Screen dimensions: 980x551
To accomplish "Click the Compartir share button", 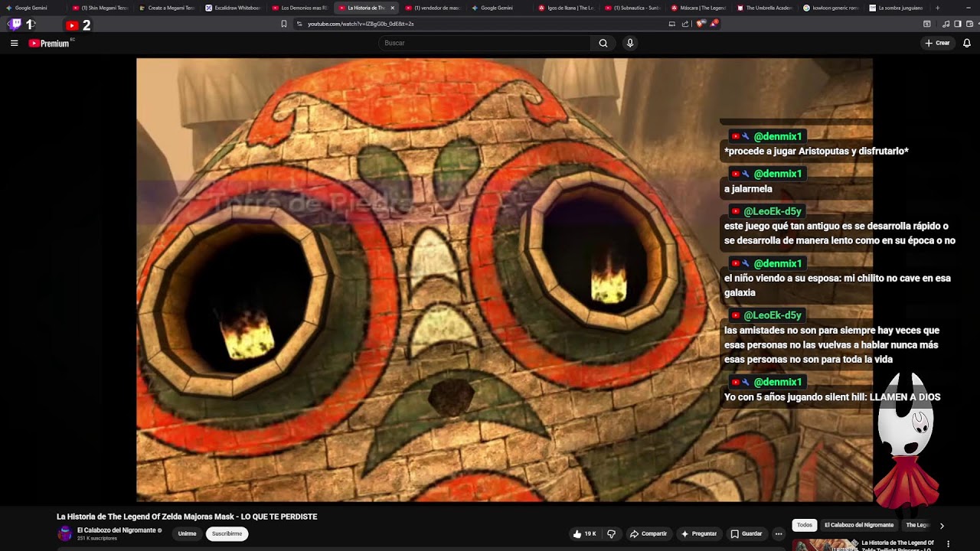I will [648, 533].
